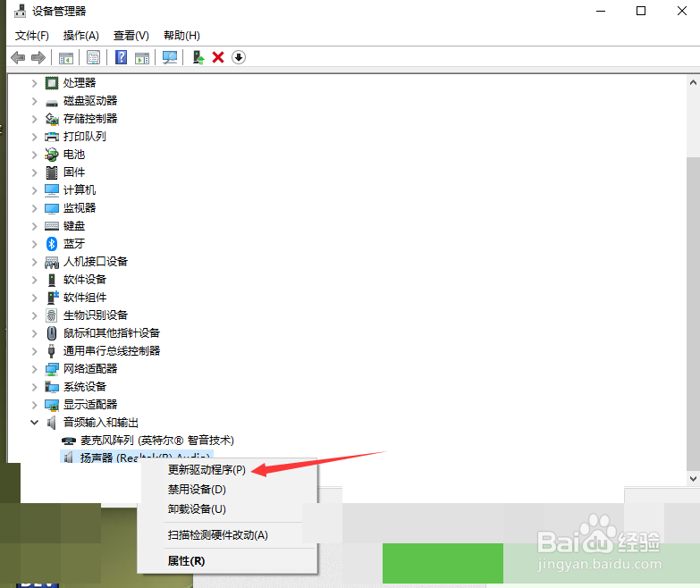Select 麦克风阵列 (英特尔® 智音技术) device
This screenshot has height=588, width=700.
tap(157, 441)
